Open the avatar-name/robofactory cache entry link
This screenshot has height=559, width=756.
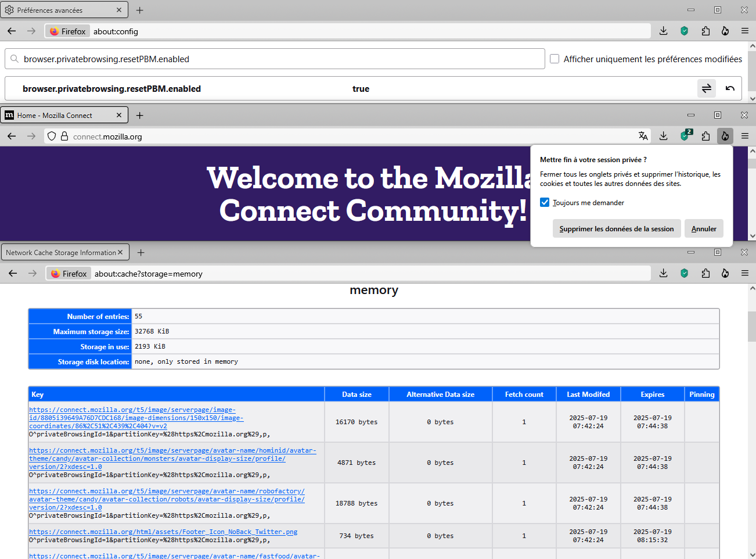[167, 499]
